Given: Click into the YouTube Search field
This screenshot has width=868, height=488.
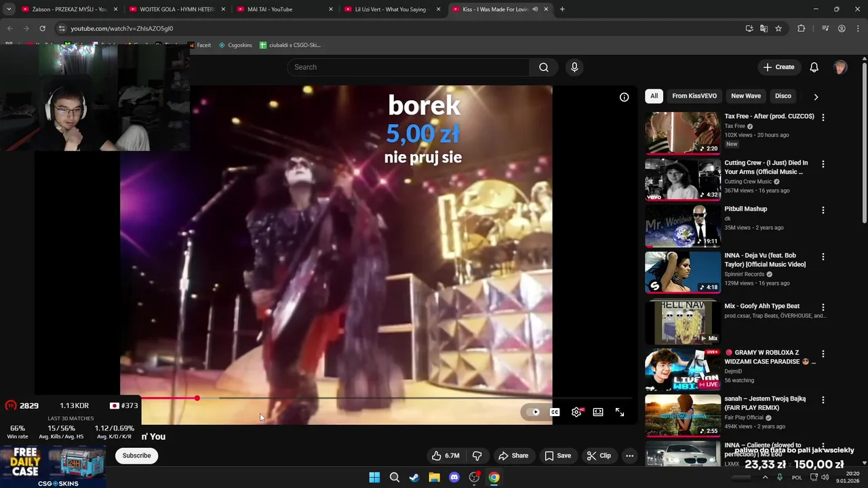Looking at the screenshot, I should (x=408, y=67).
